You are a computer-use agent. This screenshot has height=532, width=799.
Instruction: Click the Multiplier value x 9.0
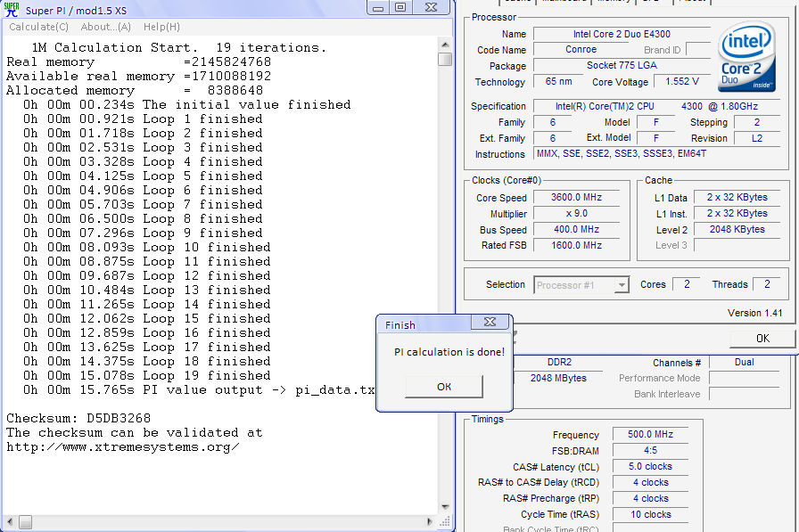576,214
